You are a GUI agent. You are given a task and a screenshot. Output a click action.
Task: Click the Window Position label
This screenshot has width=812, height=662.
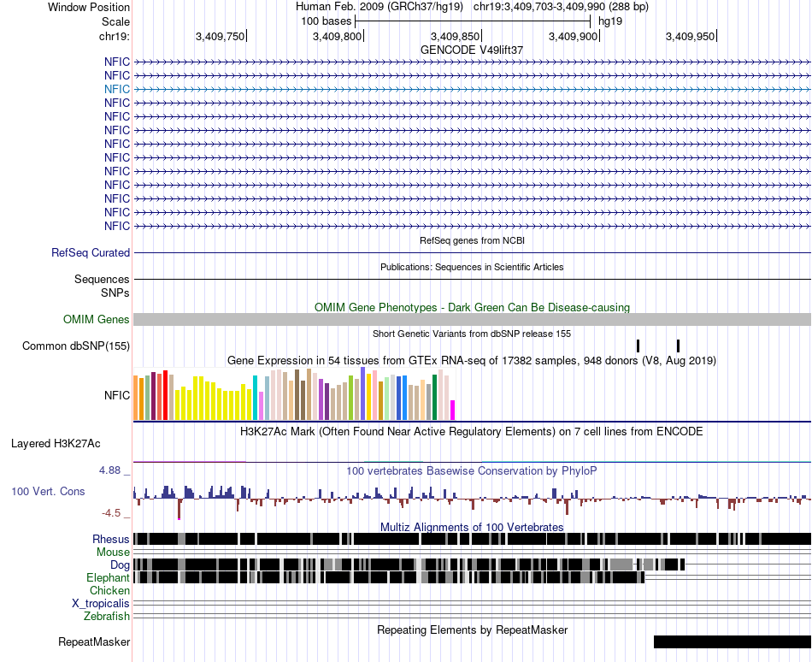point(89,7)
